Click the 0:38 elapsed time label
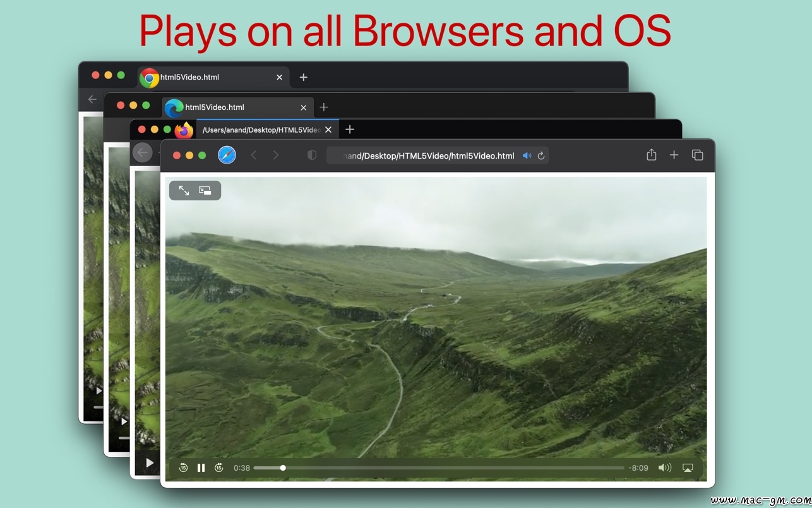The width and height of the screenshot is (812, 508). click(242, 468)
